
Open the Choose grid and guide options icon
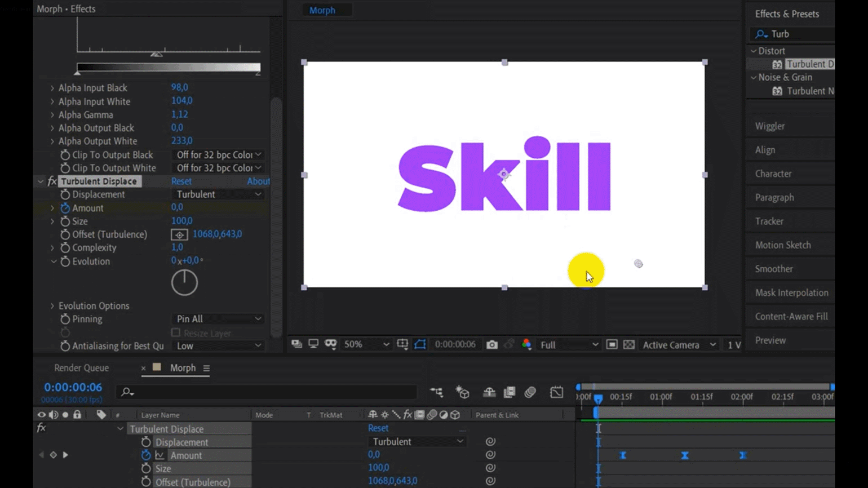(x=402, y=344)
